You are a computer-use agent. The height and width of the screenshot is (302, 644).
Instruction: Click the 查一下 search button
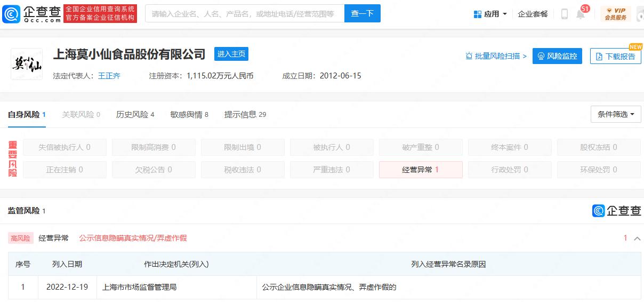click(x=362, y=13)
